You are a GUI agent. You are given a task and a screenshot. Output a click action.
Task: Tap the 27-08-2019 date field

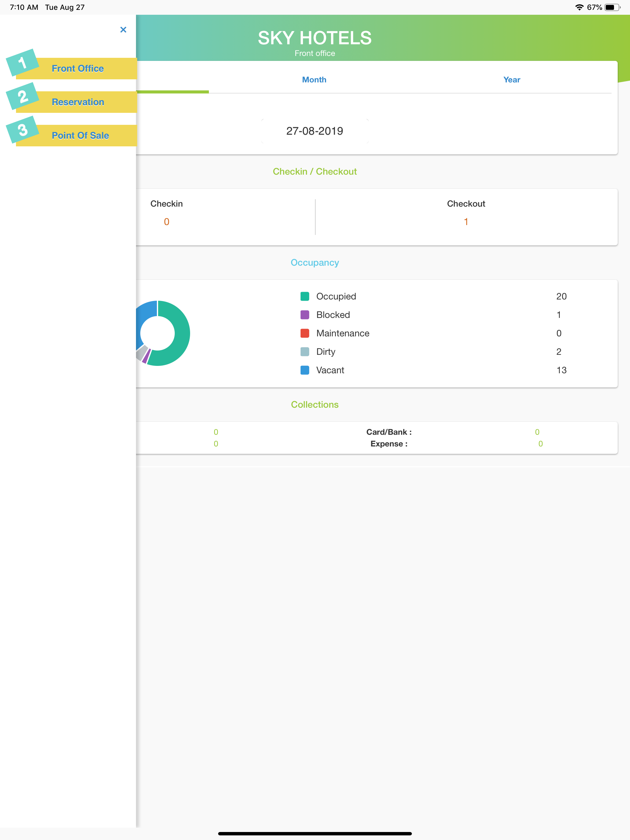[x=315, y=131]
